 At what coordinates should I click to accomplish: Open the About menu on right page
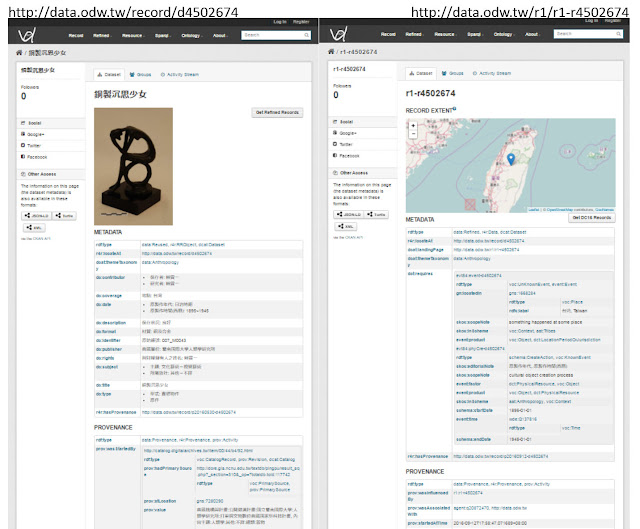(x=533, y=34)
